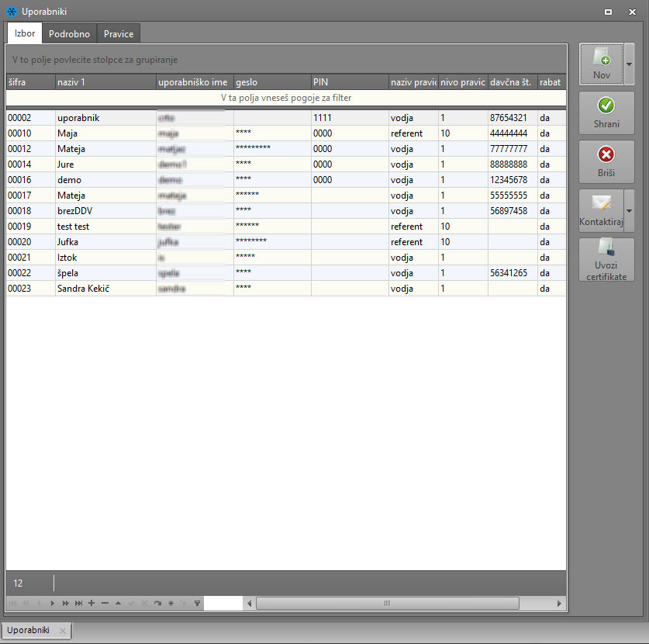Select the Sandra Kekič row
649x644 pixels.
[286, 289]
